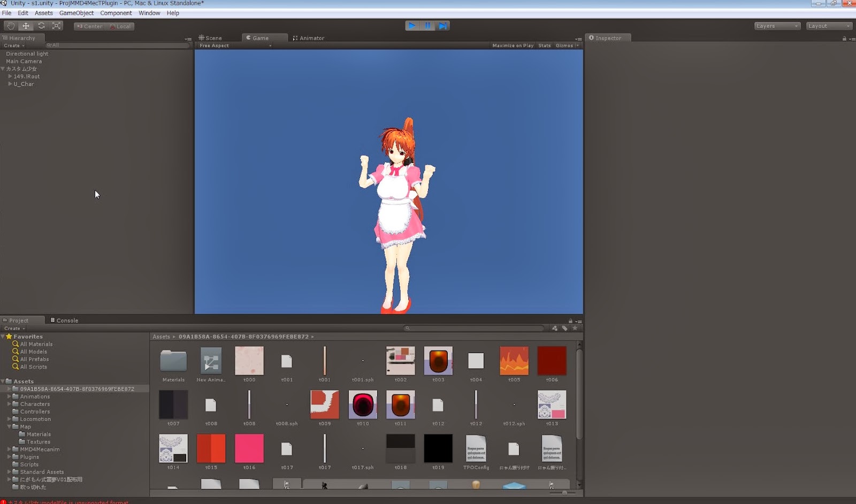Expand the U_Char hierarchy node
This screenshot has width=856, height=504.
pos(10,84)
